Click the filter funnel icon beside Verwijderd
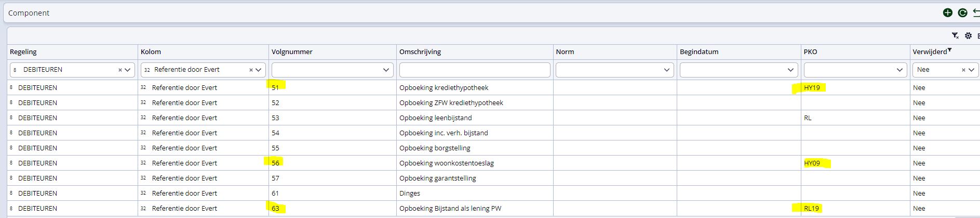 950,50
